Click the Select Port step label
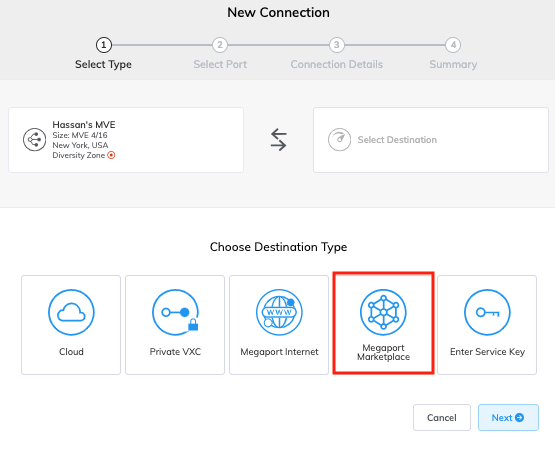 [x=220, y=64]
